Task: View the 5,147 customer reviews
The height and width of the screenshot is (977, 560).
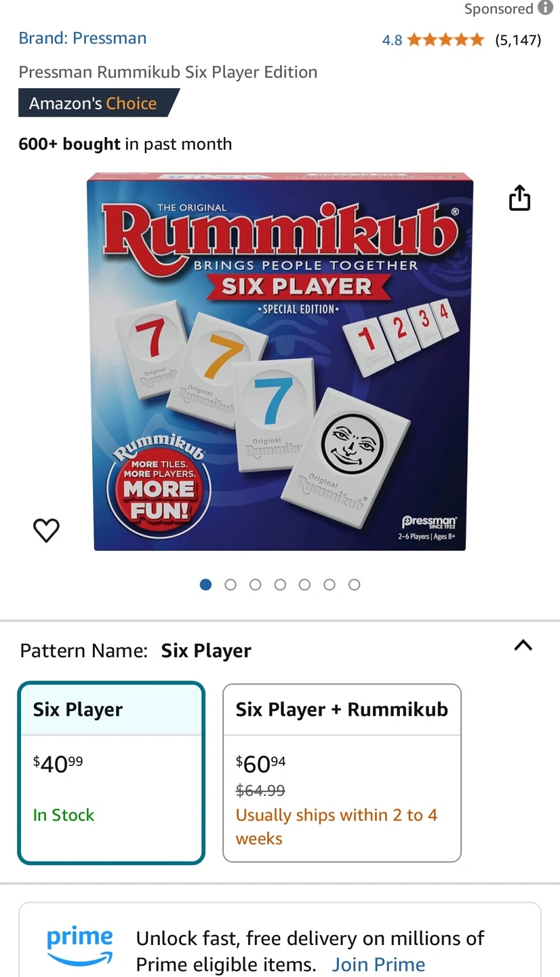Action: coord(518,40)
